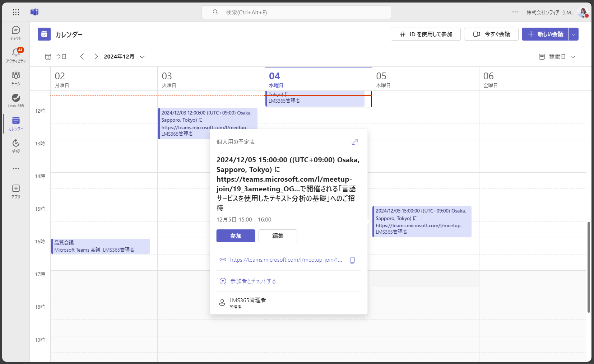Open the チャット (Chat) sidebar icon
Image resolution: width=594 pixels, height=364 pixels.
(x=16, y=33)
